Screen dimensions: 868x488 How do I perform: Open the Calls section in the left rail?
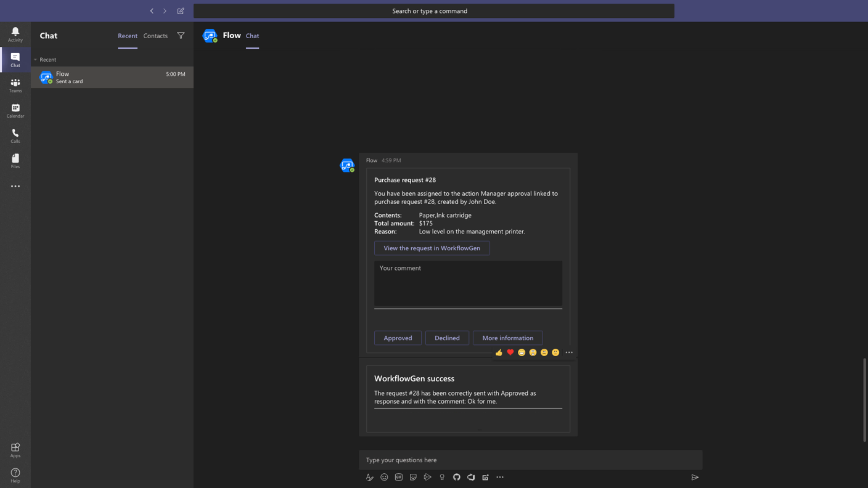(x=15, y=136)
